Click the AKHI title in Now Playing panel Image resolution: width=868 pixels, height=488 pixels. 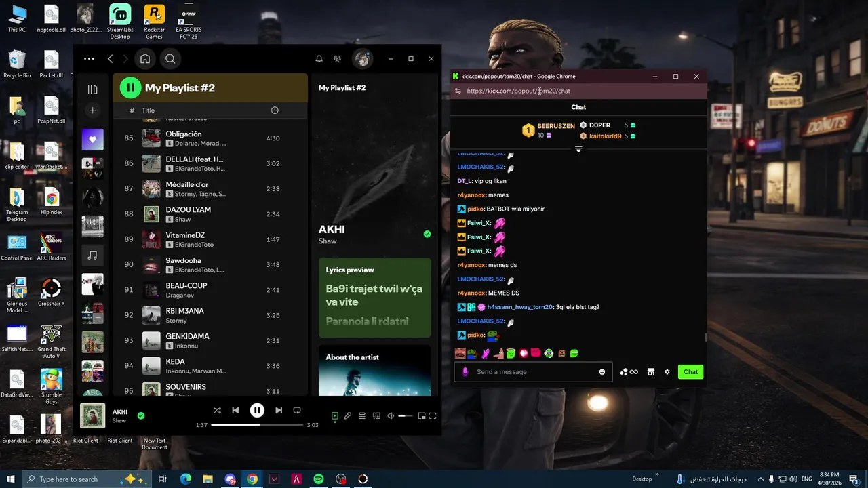click(331, 230)
